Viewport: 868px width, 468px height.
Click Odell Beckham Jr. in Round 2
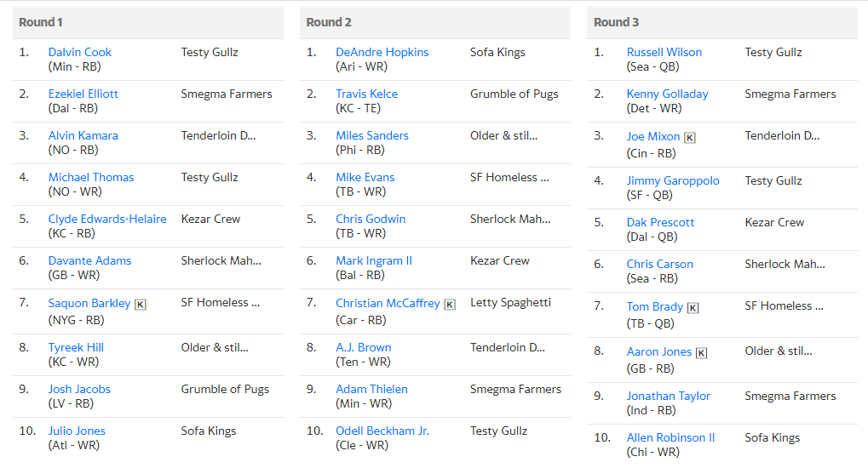tap(382, 431)
